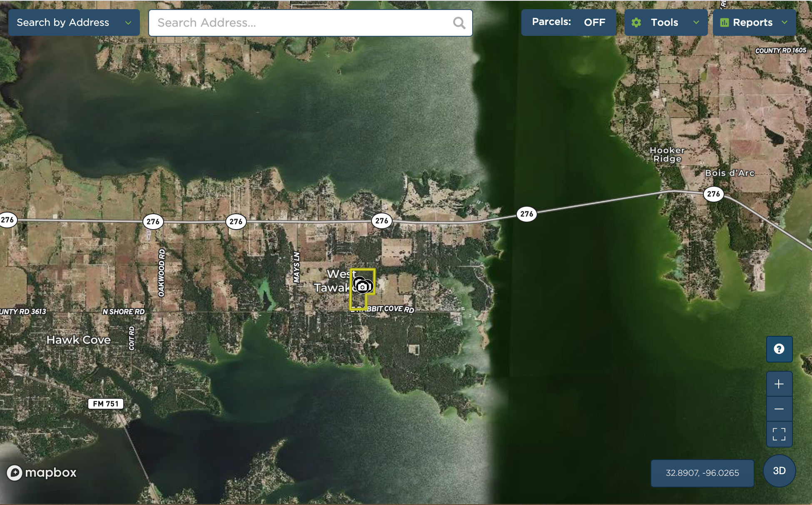Expand the Tools dropdown chevron
This screenshot has height=505, width=812.
coord(696,22)
